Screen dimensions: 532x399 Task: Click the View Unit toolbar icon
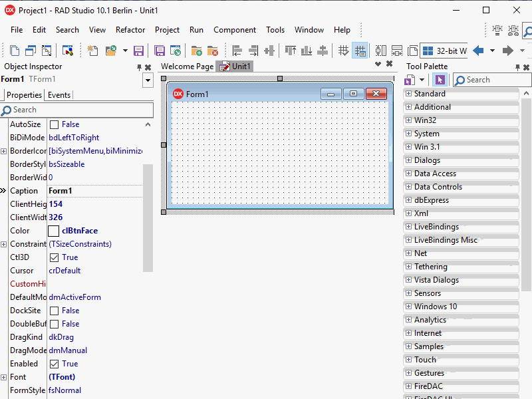pyautogui.click(x=15, y=51)
